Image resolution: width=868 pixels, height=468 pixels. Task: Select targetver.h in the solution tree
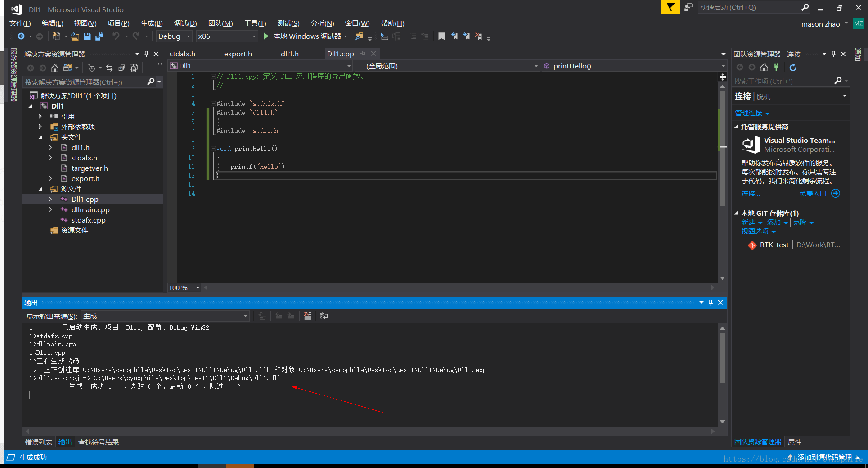pyautogui.click(x=90, y=168)
